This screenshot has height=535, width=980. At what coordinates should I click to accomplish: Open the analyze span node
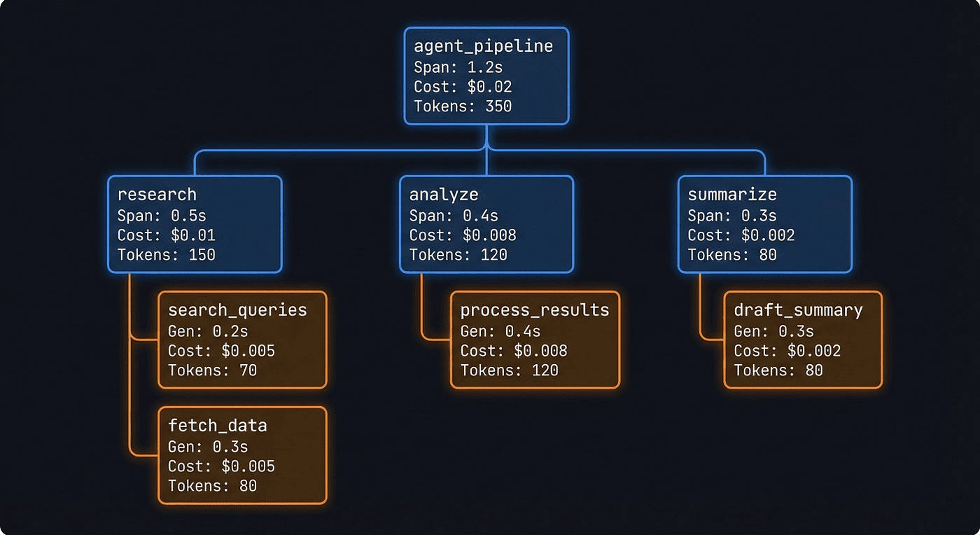tap(486, 224)
